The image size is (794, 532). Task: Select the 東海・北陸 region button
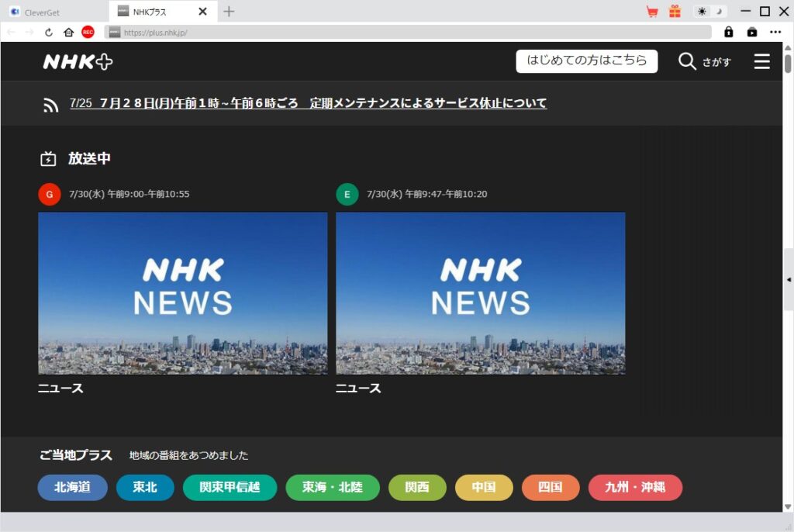tap(333, 488)
